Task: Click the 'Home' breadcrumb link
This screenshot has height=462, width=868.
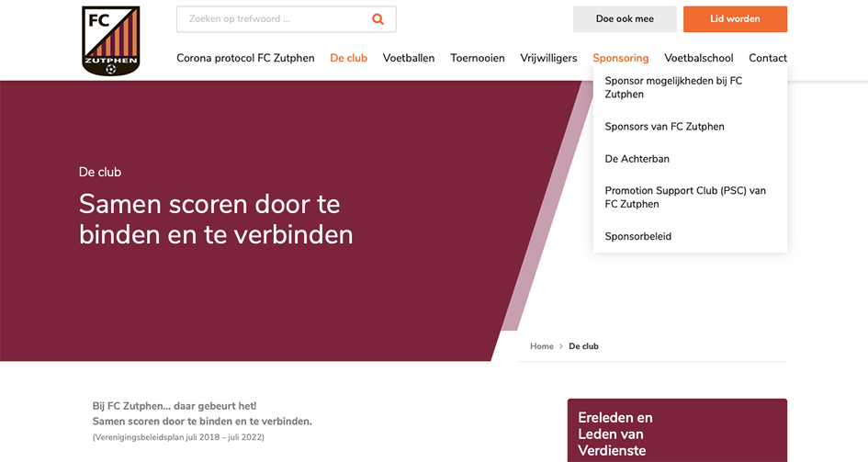Action: pyautogui.click(x=541, y=346)
